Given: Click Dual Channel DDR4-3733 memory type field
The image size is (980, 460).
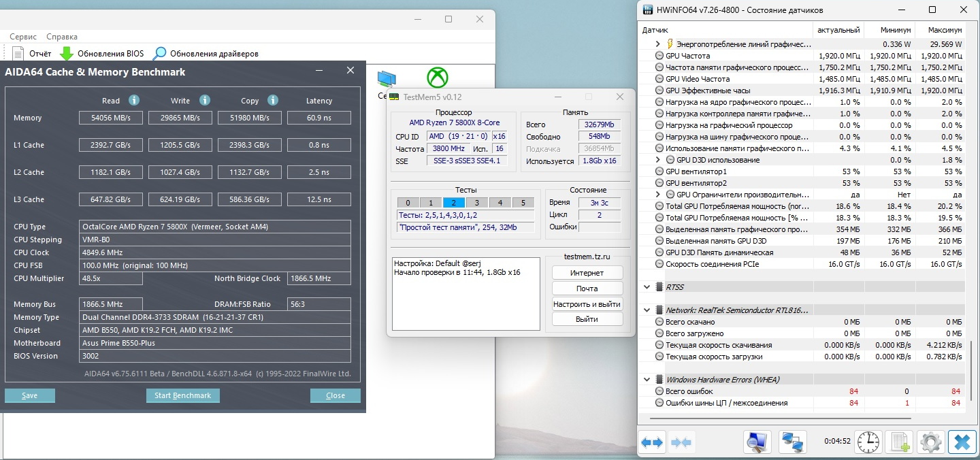Looking at the screenshot, I should click(216, 317).
